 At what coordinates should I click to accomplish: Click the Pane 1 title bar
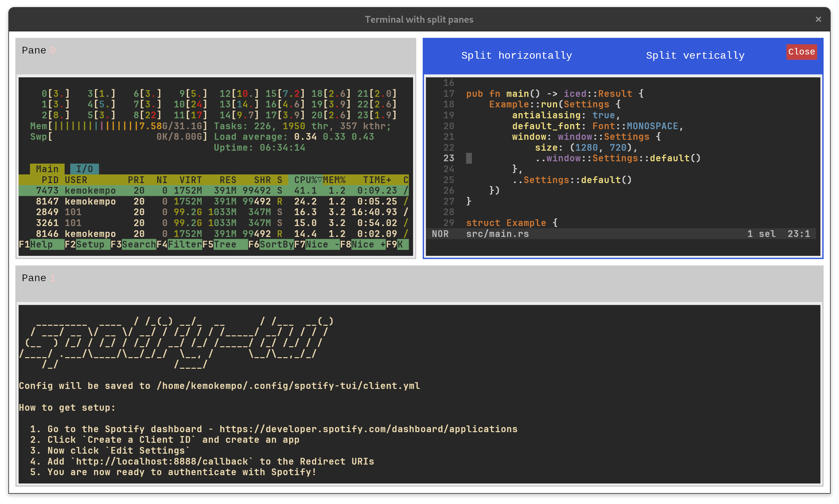[419, 284]
